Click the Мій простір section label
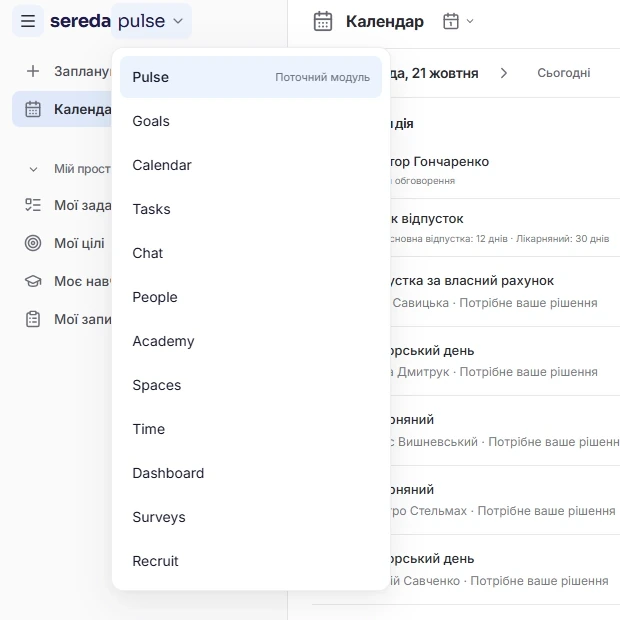 (x=82, y=169)
